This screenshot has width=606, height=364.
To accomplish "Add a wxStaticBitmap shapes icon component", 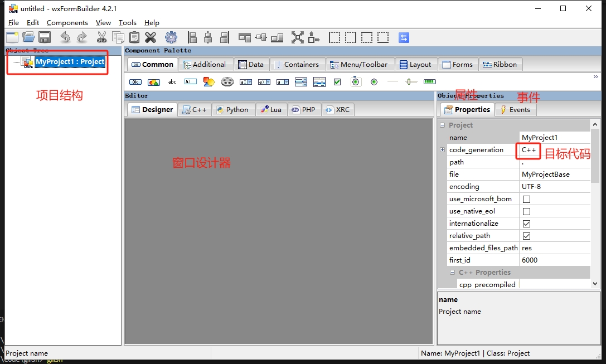I will pyautogui.click(x=209, y=82).
